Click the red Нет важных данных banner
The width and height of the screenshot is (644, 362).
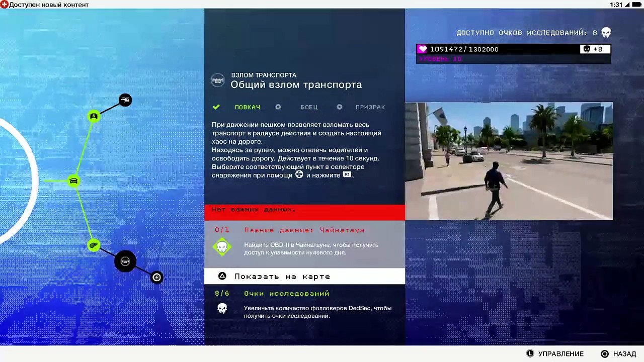pyautogui.click(x=304, y=212)
